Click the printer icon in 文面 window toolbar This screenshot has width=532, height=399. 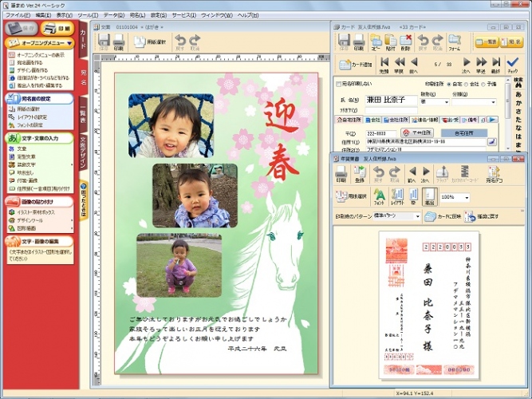click(x=118, y=42)
